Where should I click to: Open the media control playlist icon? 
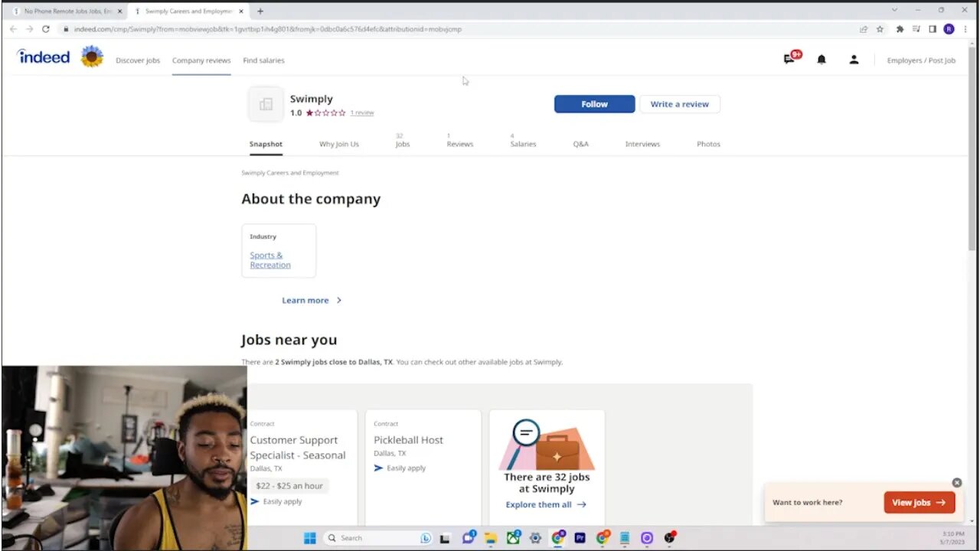(916, 29)
